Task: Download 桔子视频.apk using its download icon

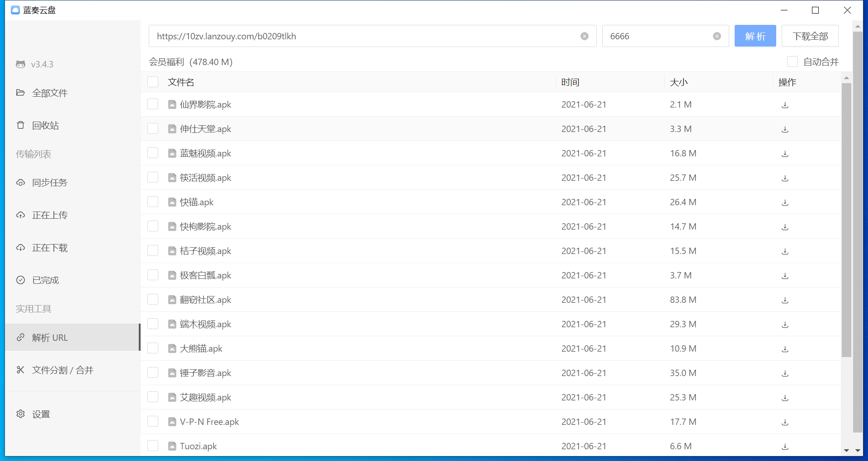Action: coord(785,251)
